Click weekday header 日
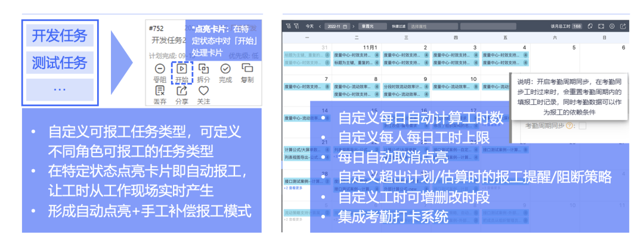Image resolution: width=644 pixels, height=234 pixels. pyautogui.click(x=604, y=38)
